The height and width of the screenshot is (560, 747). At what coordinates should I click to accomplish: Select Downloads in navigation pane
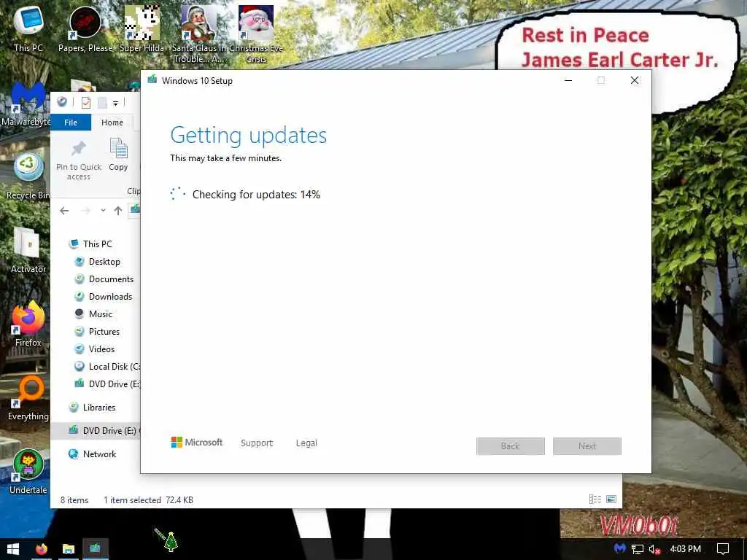pos(110,297)
